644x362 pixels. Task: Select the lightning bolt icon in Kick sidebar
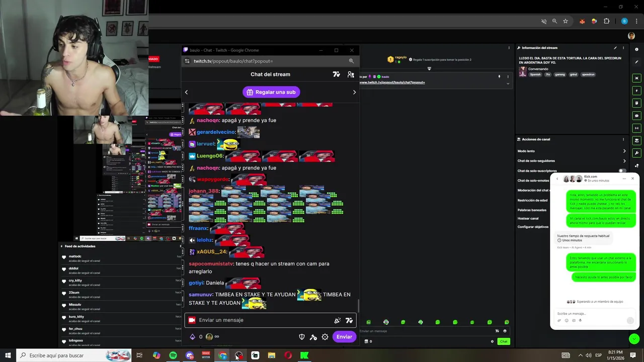click(636, 90)
